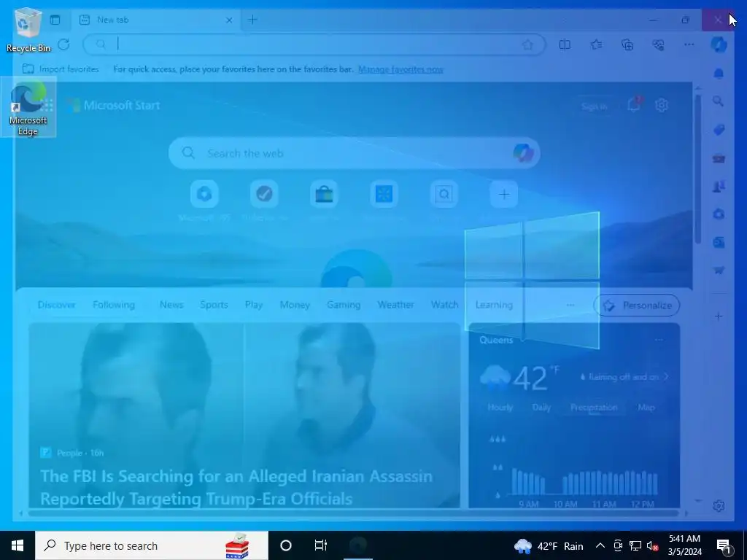
Task: Expand the raining forecast chevron
Action: (667, 377)
